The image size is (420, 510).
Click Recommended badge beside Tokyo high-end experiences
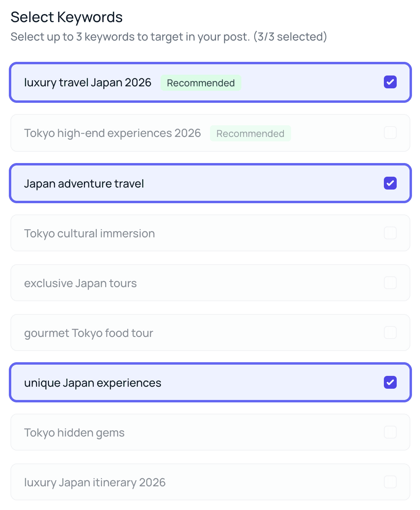[250, 133]
